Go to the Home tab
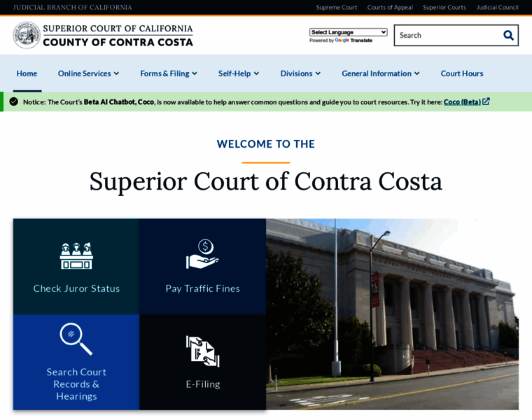This screenshot has width=532, height=420. [x=27, y=73]
